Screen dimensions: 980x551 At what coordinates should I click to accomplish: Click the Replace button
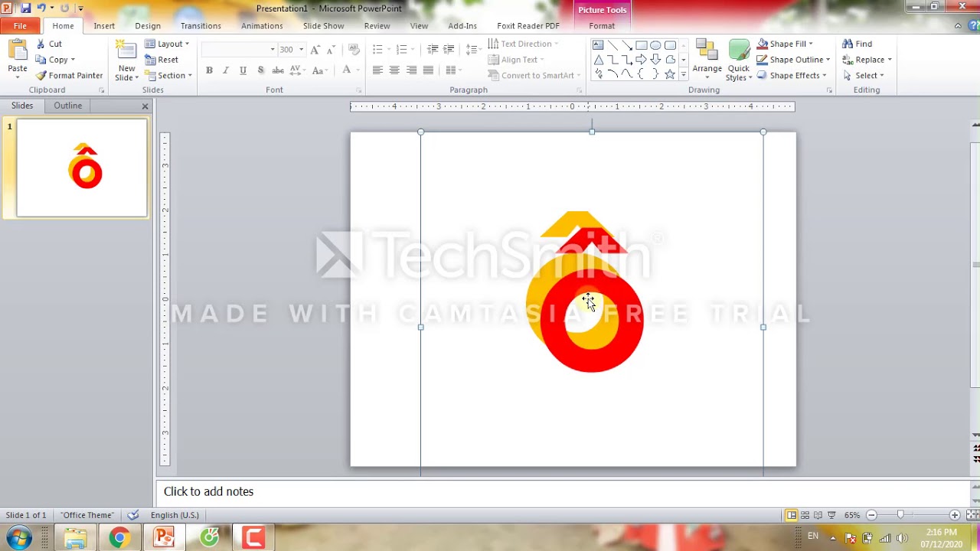[867, 60]
